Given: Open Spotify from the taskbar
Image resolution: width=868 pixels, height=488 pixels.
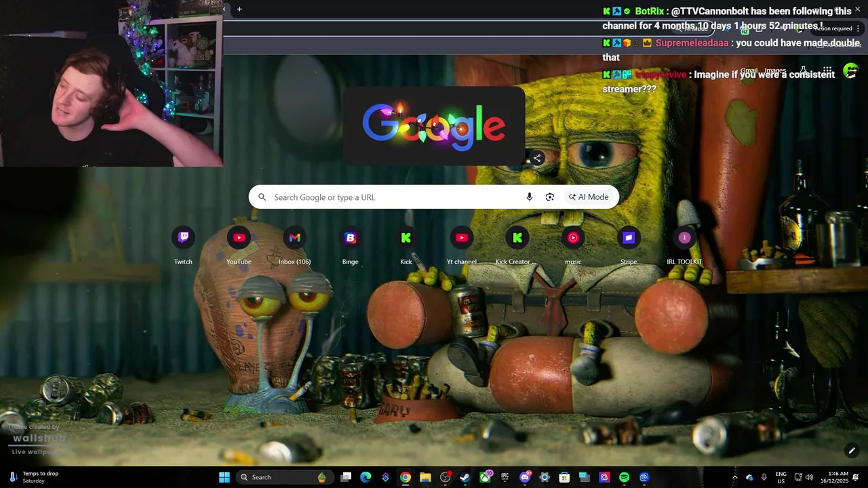Looking at the screenshot, I should [624, 477].
